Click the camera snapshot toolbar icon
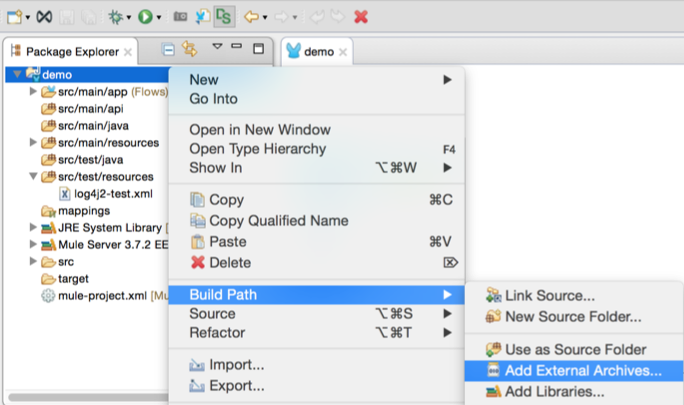684x405 pixels. (x=180, y=16)
